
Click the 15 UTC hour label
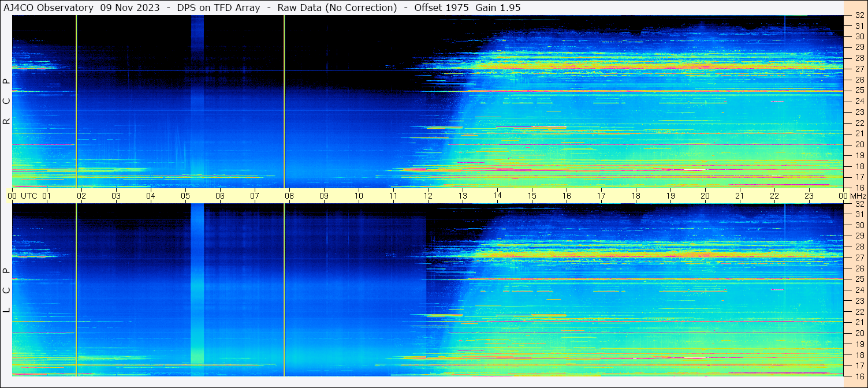532,196
